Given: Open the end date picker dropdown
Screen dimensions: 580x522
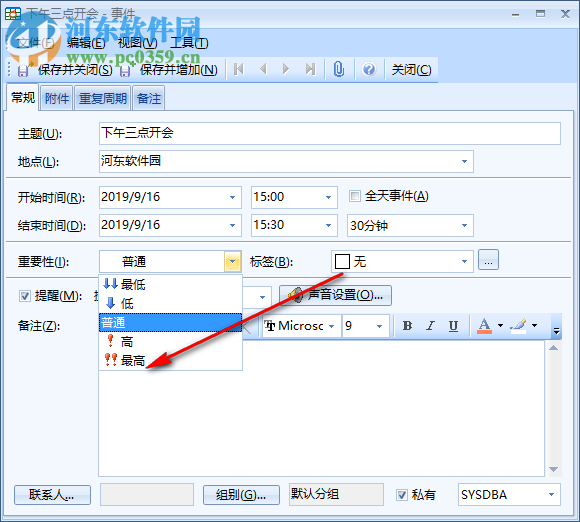Looking at the screenshot, I should 232,225.
